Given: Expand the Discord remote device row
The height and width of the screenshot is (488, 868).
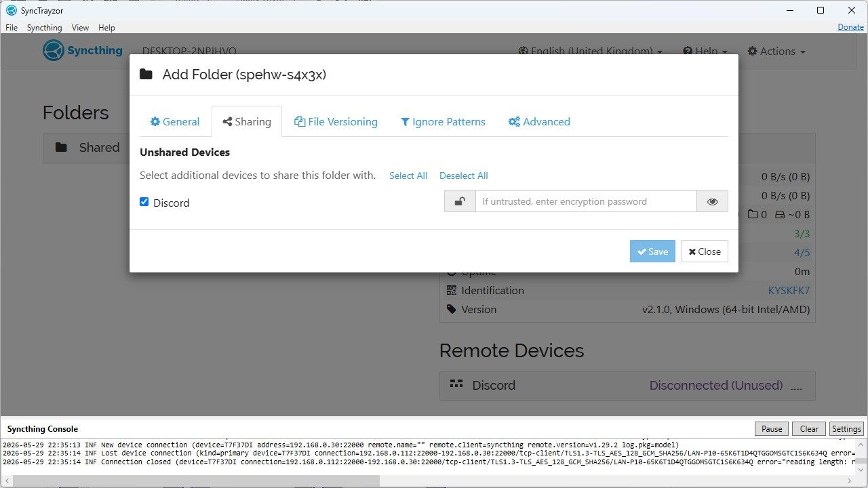Looking at the screenshot, I should point(627,385).
